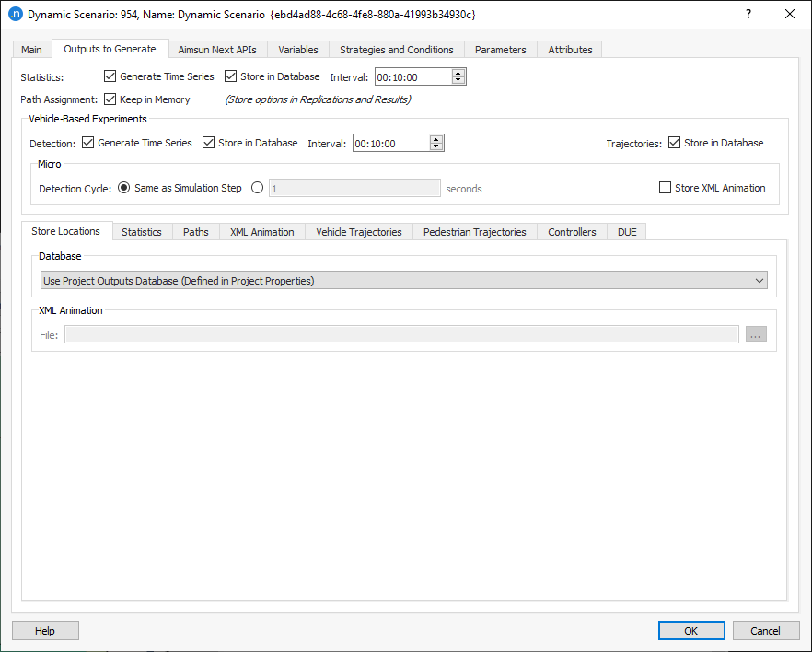Increase Statistics interval with the up spinner arrow

click(x=458, y=73)
